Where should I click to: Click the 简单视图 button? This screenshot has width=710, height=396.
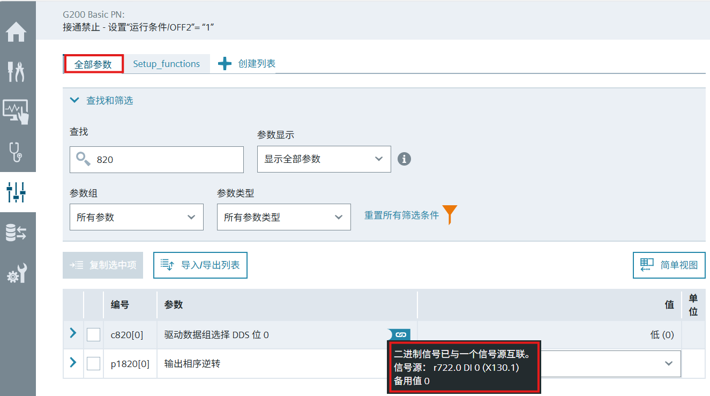tap(669, 265)
